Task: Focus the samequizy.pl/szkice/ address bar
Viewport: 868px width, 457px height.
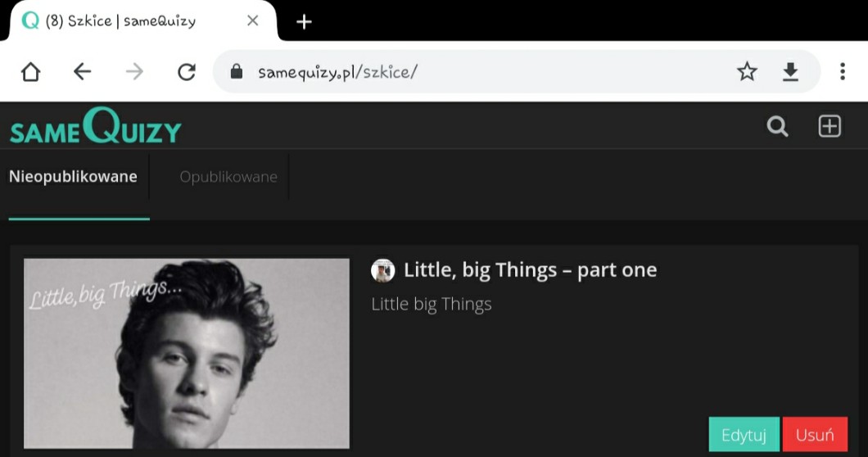Action: tap(491, 72)
